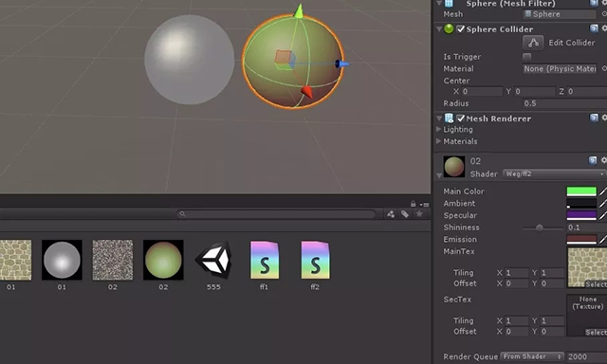Click the Shininess slider handle

(539, 227)
